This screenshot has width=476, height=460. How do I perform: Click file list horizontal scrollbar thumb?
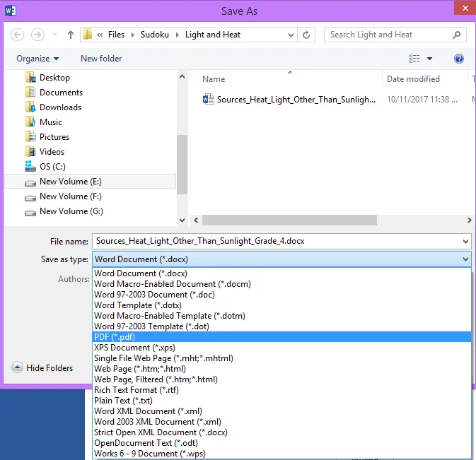click(x=289, y=220)
